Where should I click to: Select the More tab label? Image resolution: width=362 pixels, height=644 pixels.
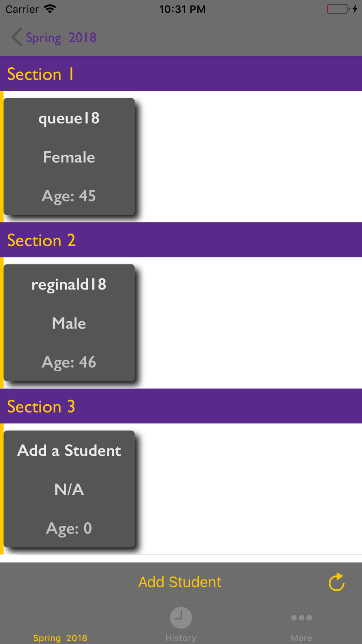point(301,637)
